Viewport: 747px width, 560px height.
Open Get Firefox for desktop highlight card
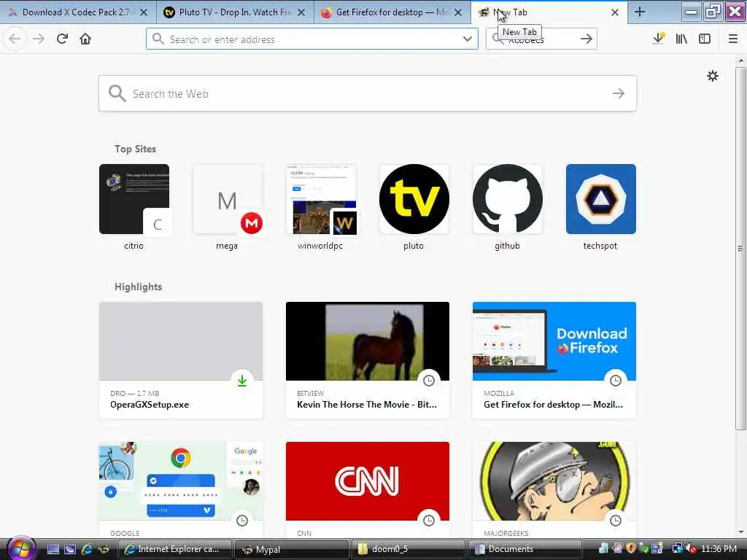554,360
